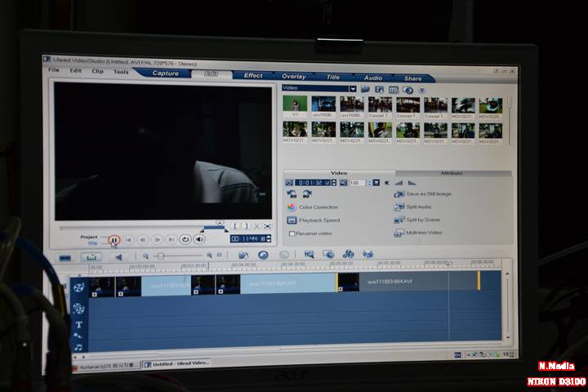Viewport: 588px width, 392px height.
Task: Select the Title Track T icon
Action: [x=78, y=325]
